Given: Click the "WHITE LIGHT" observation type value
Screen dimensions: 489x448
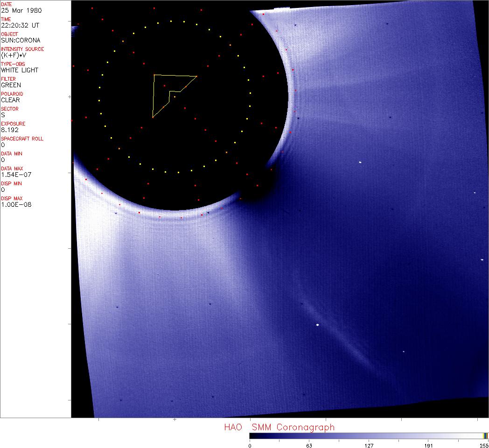Looking at the screenshot, I should [x=20, y=70].
